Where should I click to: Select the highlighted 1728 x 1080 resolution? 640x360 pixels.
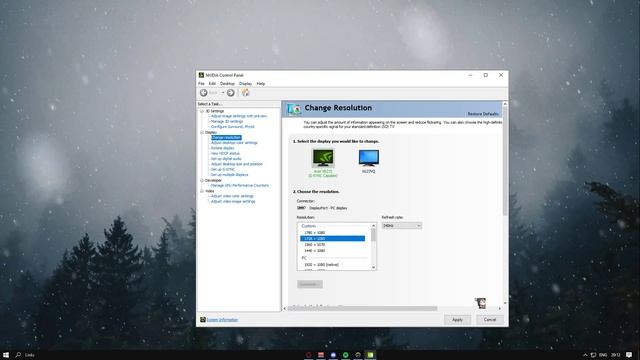(x=333, y=238)
